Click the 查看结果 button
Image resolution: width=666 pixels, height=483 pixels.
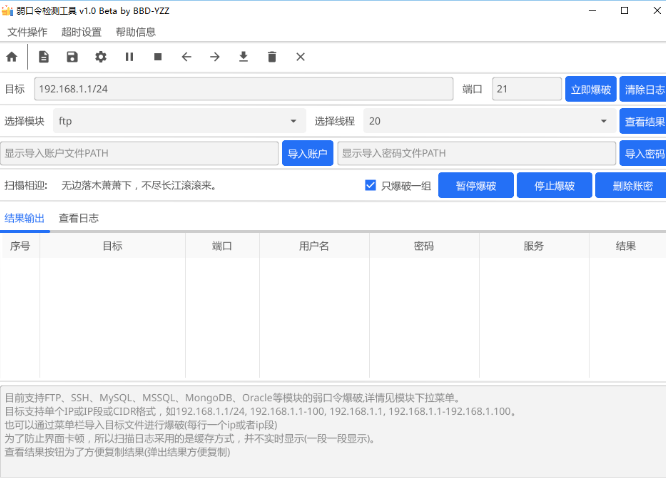point(643,121)
